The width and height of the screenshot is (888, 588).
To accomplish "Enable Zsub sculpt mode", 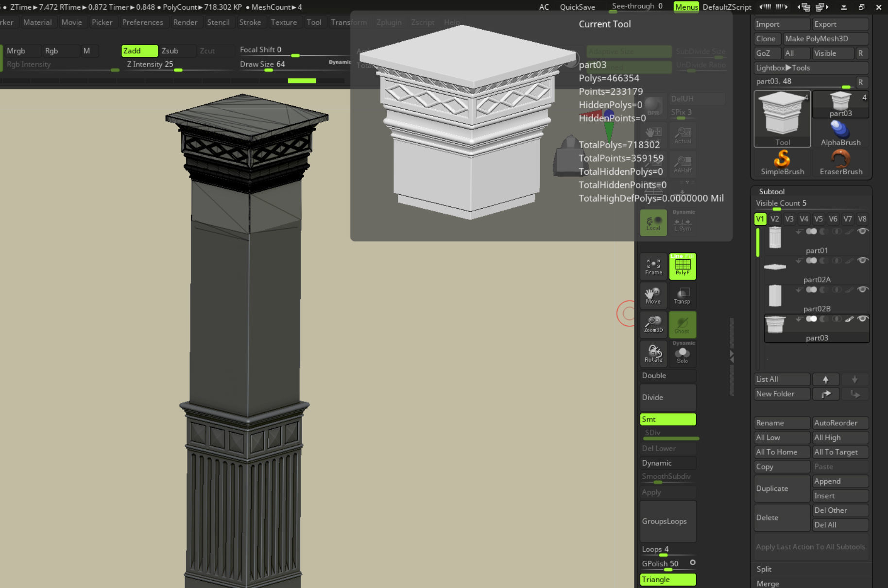I will [177, 50].
